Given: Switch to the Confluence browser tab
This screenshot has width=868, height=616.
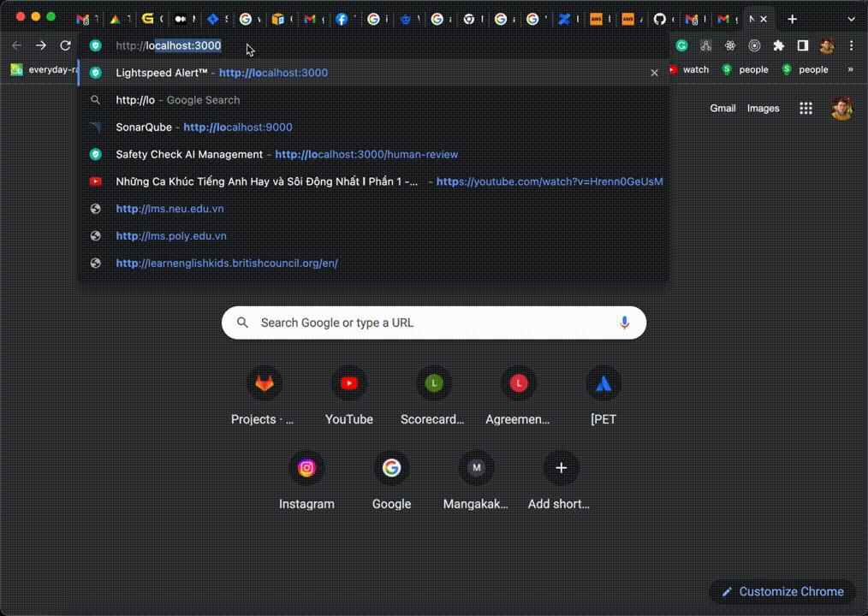Looking at the screenshot, I should point(564,20).
